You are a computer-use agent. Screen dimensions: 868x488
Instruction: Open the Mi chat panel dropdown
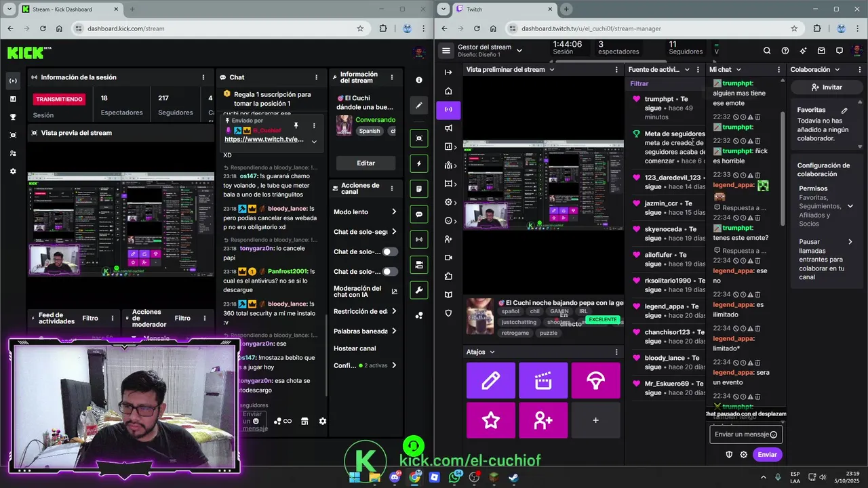click(738, 69)
